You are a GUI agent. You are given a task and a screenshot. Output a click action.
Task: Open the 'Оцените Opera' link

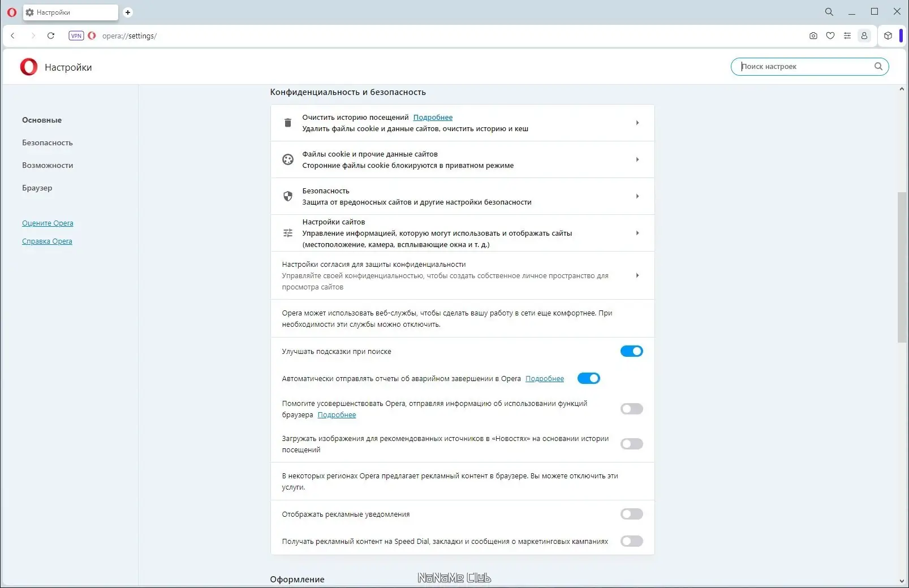[x=48, y=223]
